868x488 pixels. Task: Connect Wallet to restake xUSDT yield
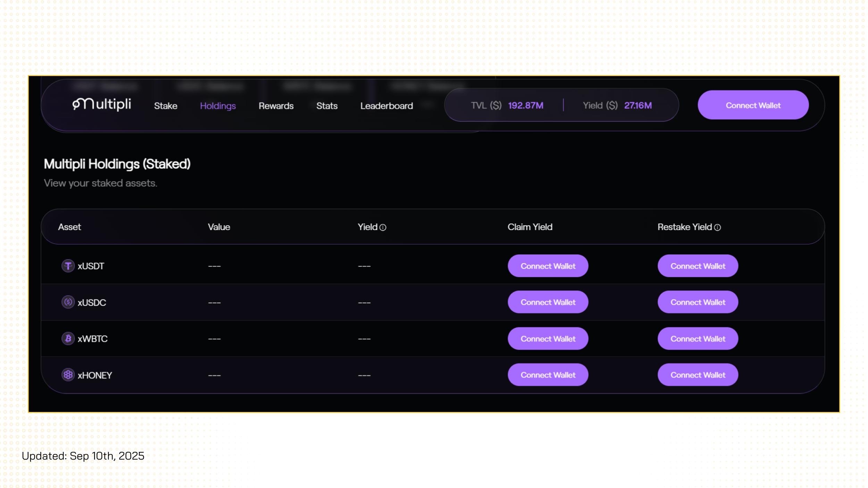(698, 266)
